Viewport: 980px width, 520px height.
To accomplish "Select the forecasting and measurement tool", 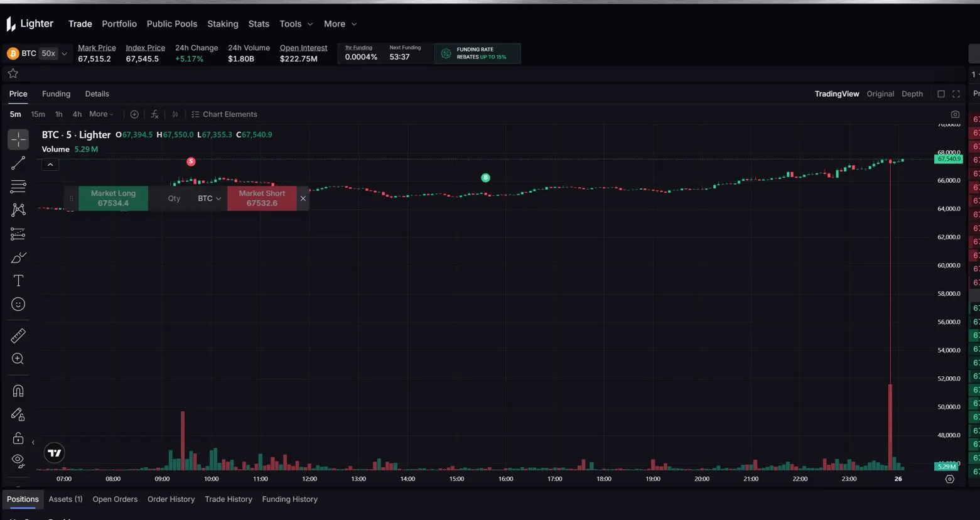I will (x=18, y=234).
